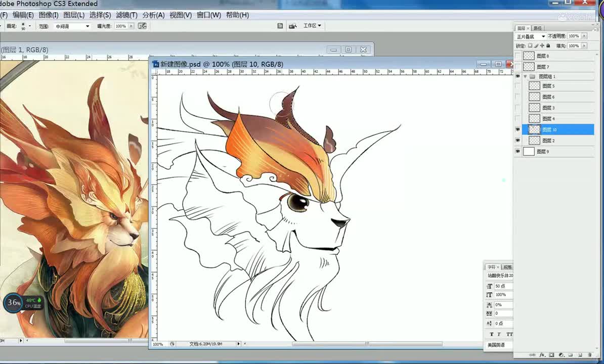604x364 pixels.
Task: Click the create new layer icon
Action: tap(580, 355)
